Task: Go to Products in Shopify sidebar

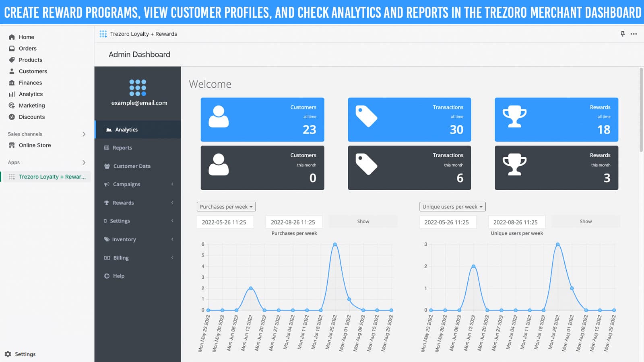Action: pos(31,60)
